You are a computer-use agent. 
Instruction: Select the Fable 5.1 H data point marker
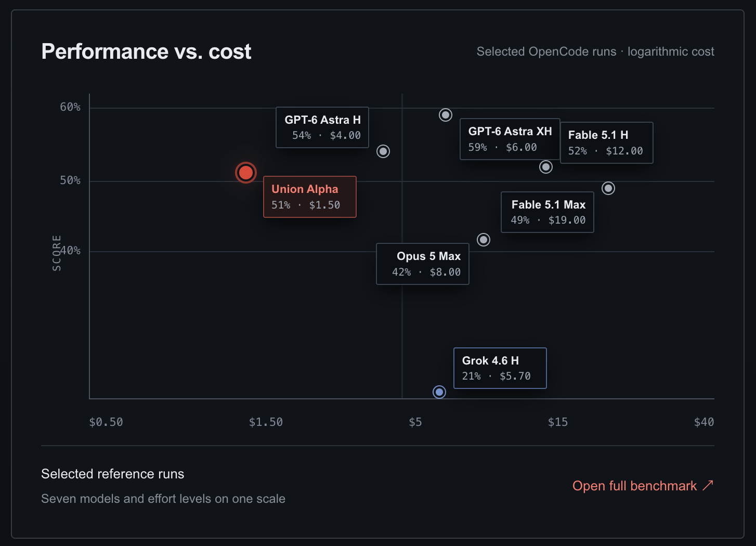coord(546,167)
